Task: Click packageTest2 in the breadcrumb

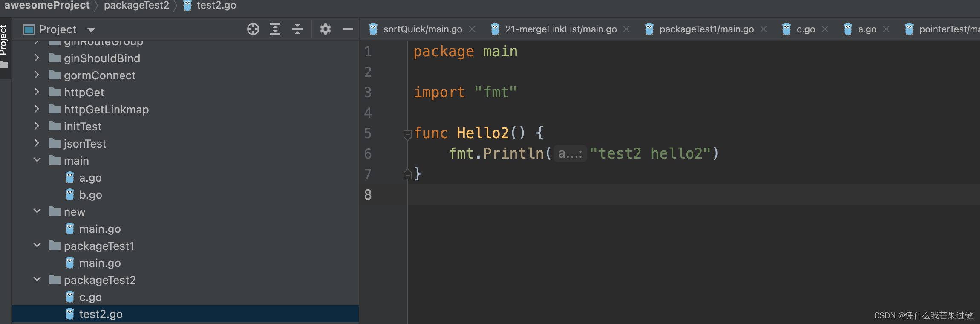Action: pos(136,5)
